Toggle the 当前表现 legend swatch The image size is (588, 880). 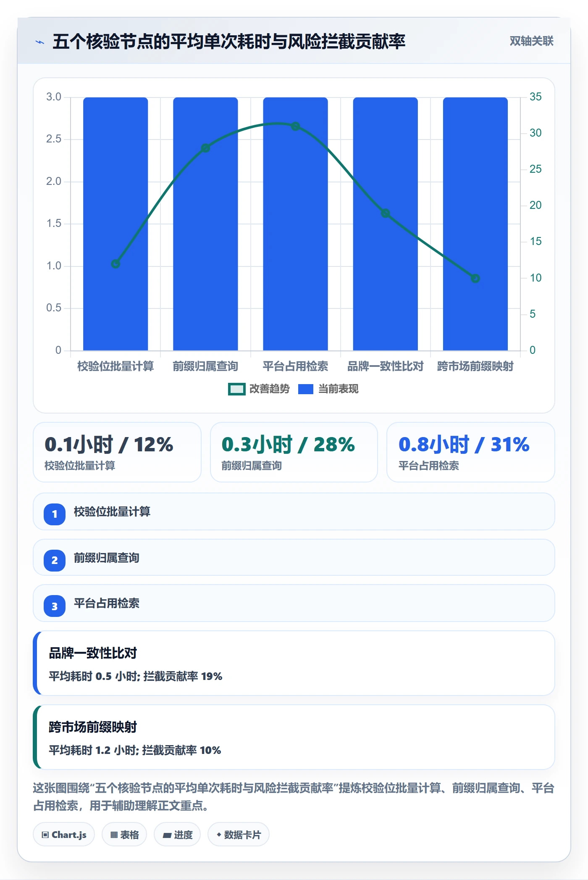[x=306, y=389]
